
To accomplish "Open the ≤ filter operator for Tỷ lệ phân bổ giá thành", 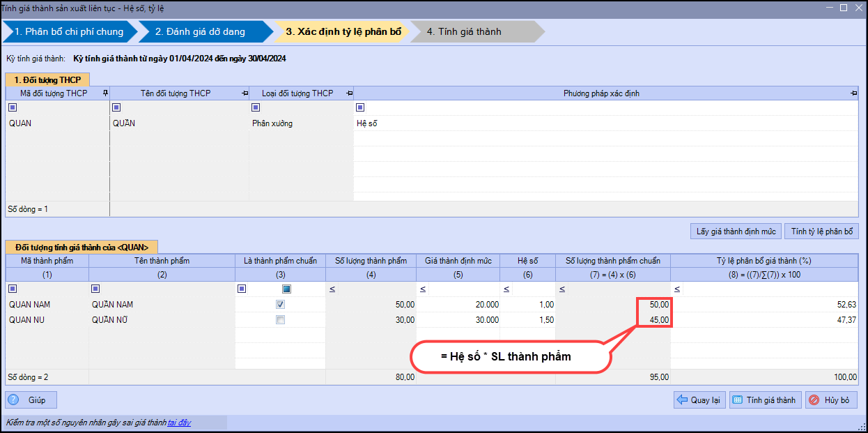I will 677,289.
